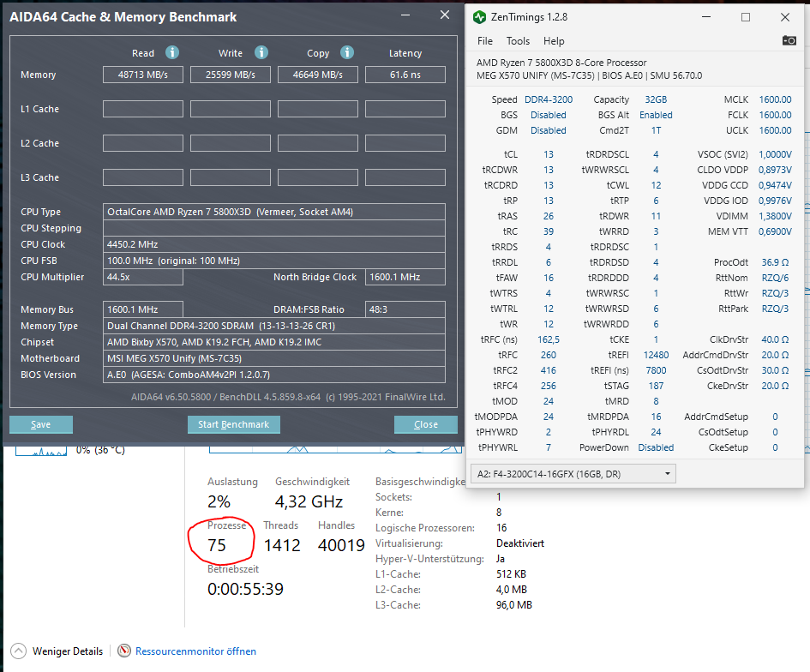
Task: Click the Virtualisierung value Deaktiviert
Action: (520, 543)
